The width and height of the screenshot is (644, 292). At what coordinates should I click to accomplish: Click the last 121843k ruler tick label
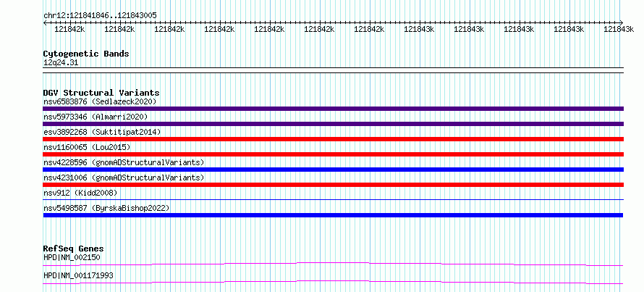coord(619,29)
